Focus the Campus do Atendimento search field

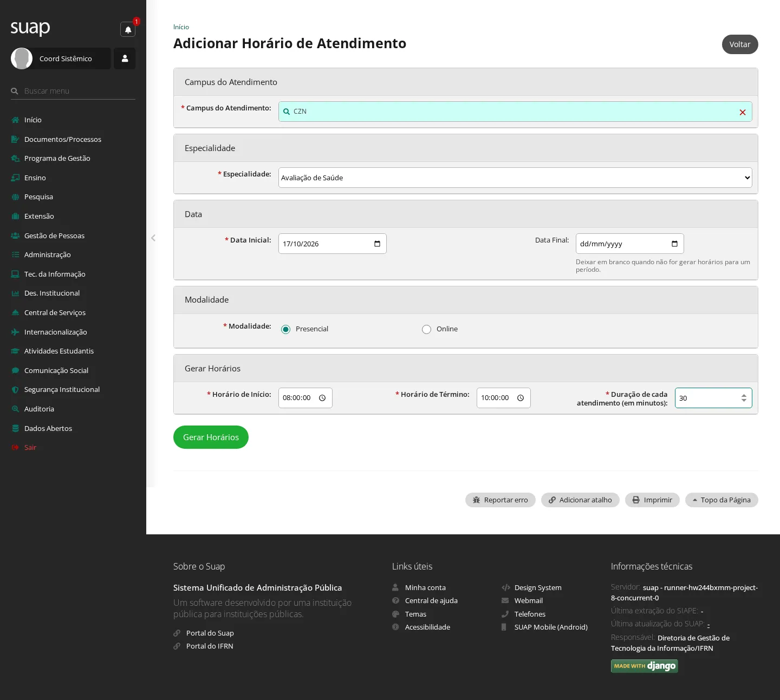coord(515,112)
